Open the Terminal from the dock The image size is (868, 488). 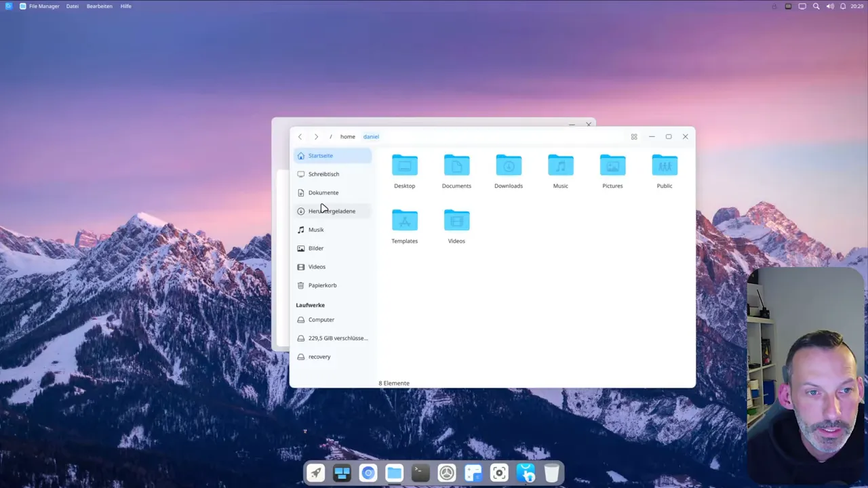pyautogui.click(x=420, y=472)
